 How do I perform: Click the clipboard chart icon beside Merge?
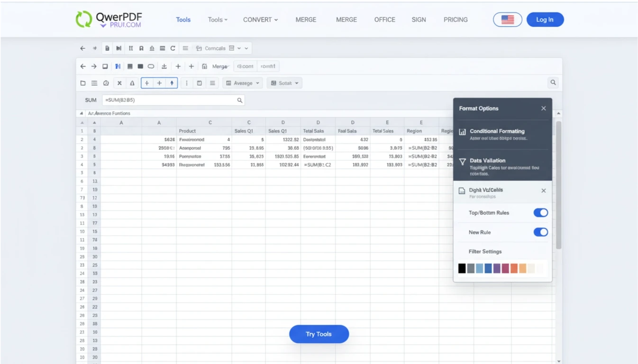coord(204,66)
